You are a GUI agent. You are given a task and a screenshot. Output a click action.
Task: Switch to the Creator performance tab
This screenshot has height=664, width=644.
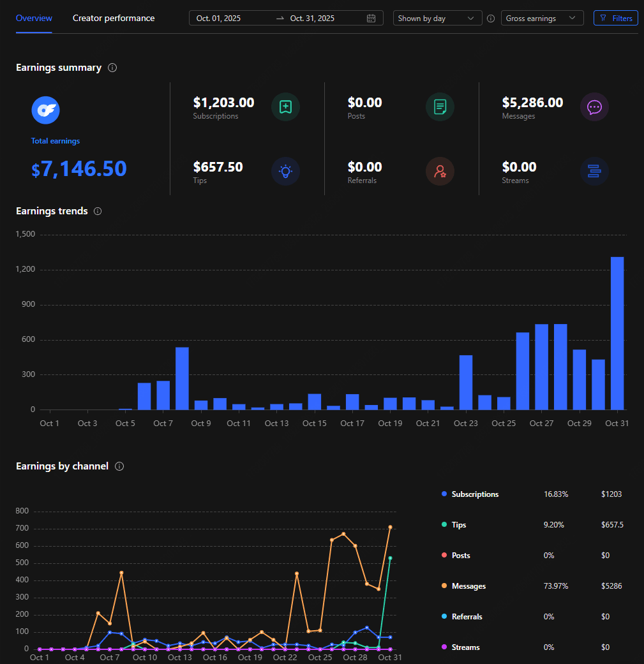pos(113,18)
